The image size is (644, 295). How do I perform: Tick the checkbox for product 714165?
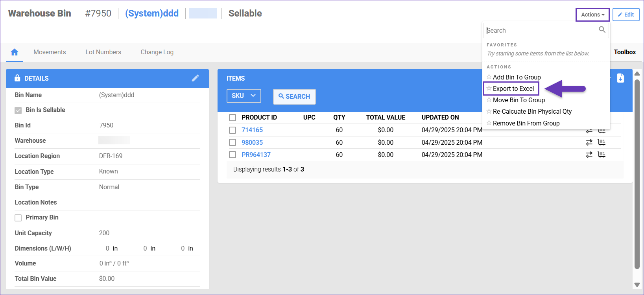(x=233, y=130)
